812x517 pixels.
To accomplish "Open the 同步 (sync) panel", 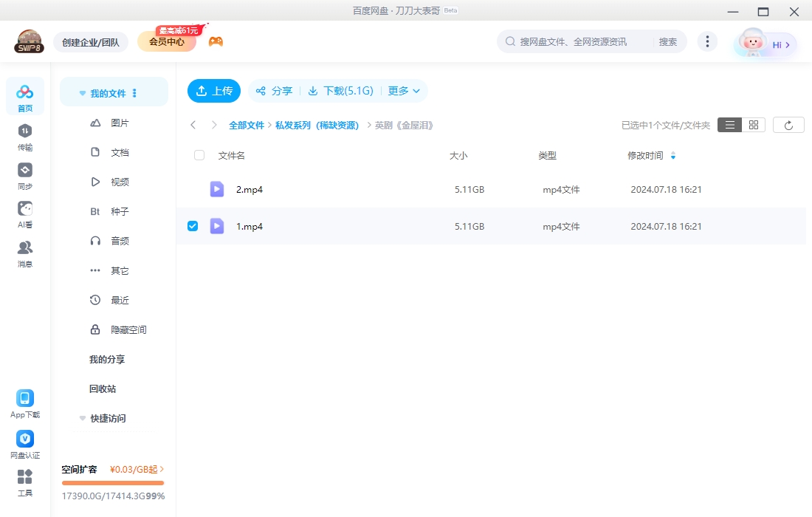I will [24, 177].
